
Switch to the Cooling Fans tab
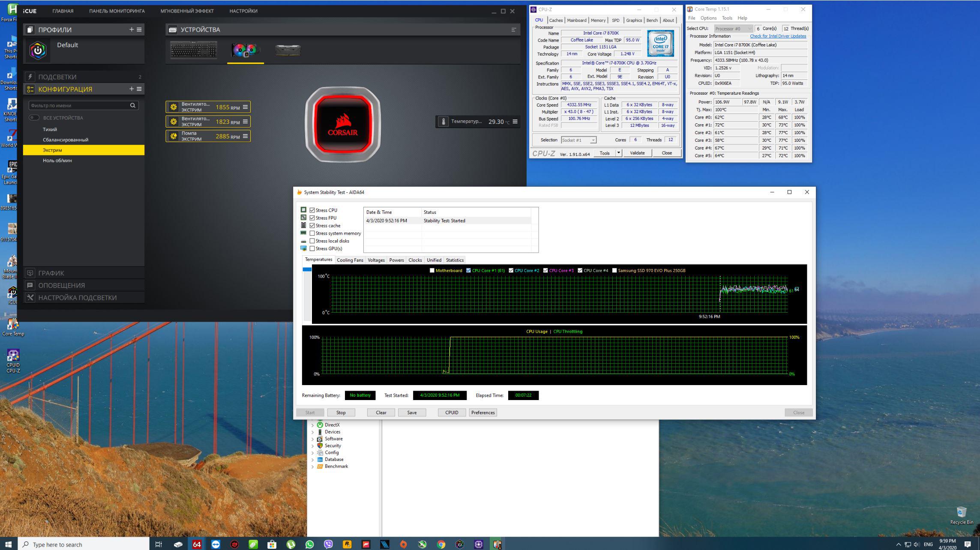[350, 260]
